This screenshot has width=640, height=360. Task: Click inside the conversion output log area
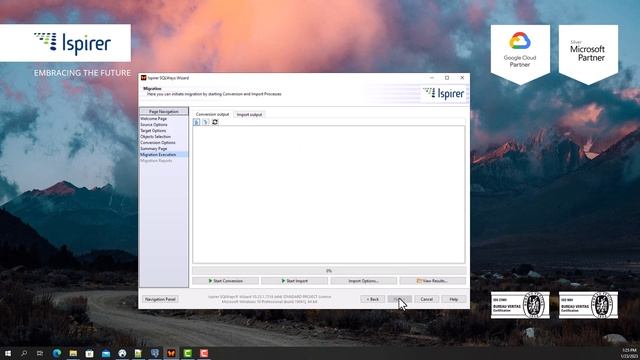[x=329, y=194]
